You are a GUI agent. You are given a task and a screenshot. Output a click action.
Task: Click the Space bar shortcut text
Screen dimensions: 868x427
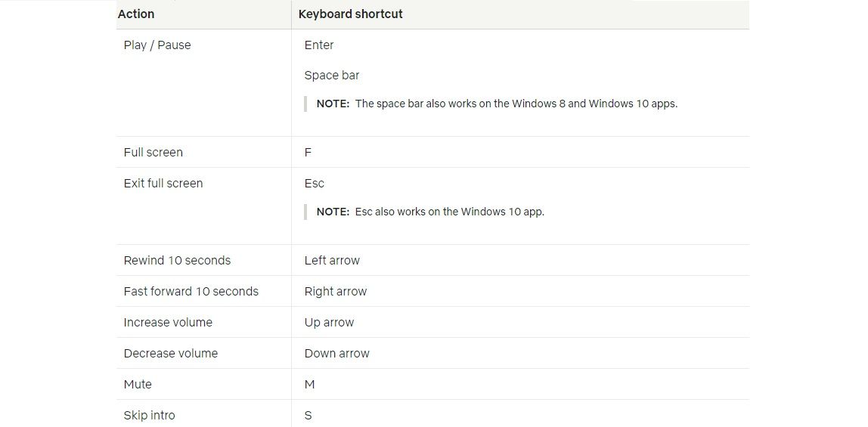click(332, 76)
